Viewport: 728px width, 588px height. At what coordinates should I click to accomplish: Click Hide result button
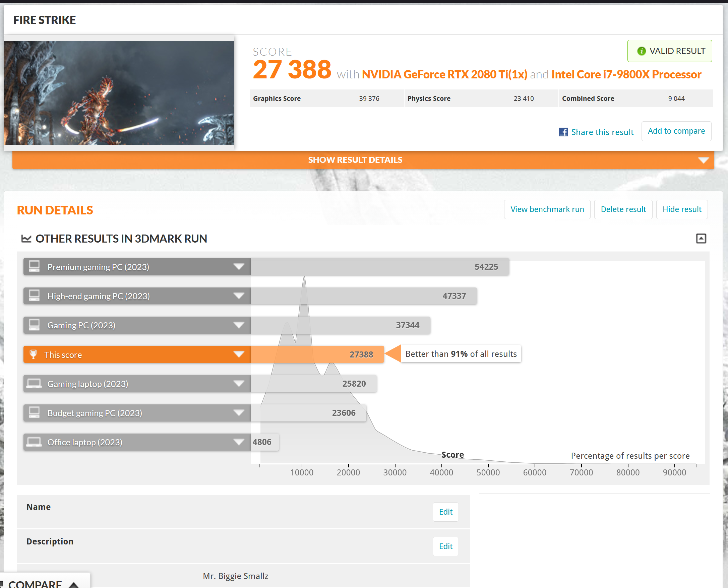(682, 209)
